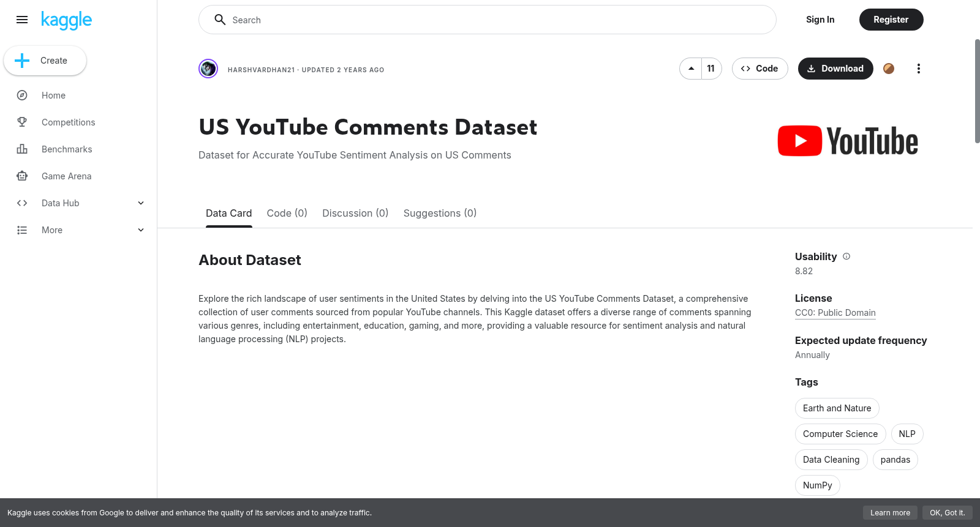Click the bronze medal icon
The image size is (980, 527).
click(889, 69)
